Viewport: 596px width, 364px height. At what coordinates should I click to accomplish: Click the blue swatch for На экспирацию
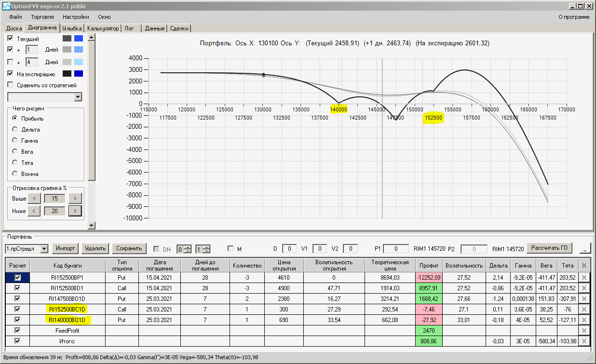click(79, 74)
